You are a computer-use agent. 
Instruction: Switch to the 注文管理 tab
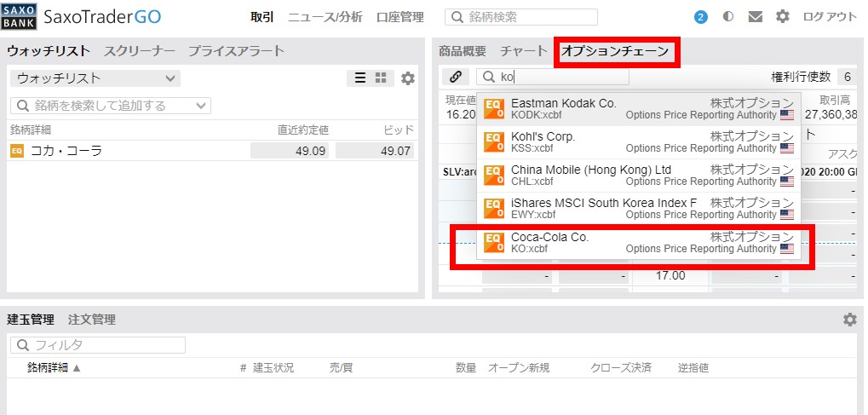click(x=92, y=320)
